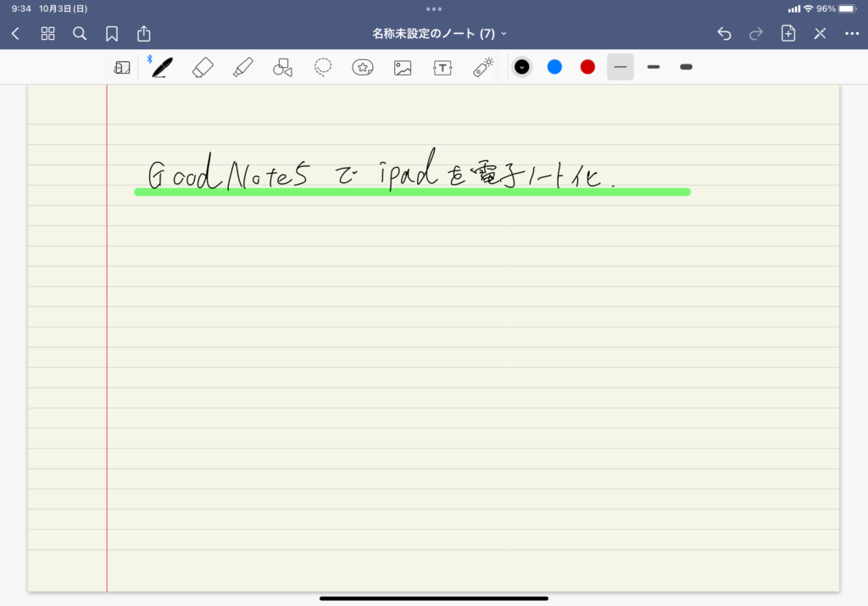Image resolution: width=868 pixels, height=606 pixels.
Task: Tap the three-dot multitasking control at top
Action: pos(434,8)
